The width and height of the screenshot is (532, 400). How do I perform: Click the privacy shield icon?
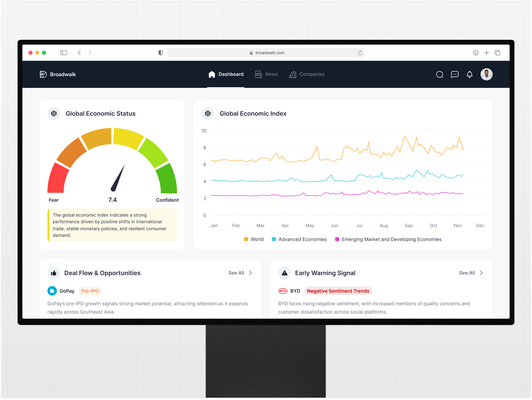(x=161, y=53)
